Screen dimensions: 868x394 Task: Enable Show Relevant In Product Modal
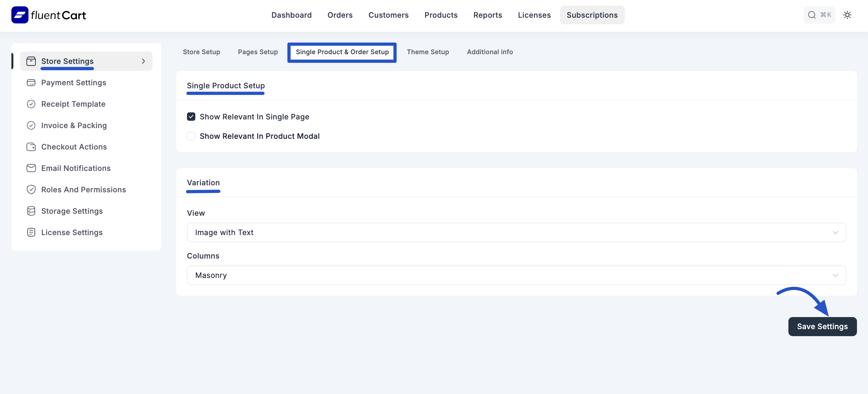(x=191, y=136)
